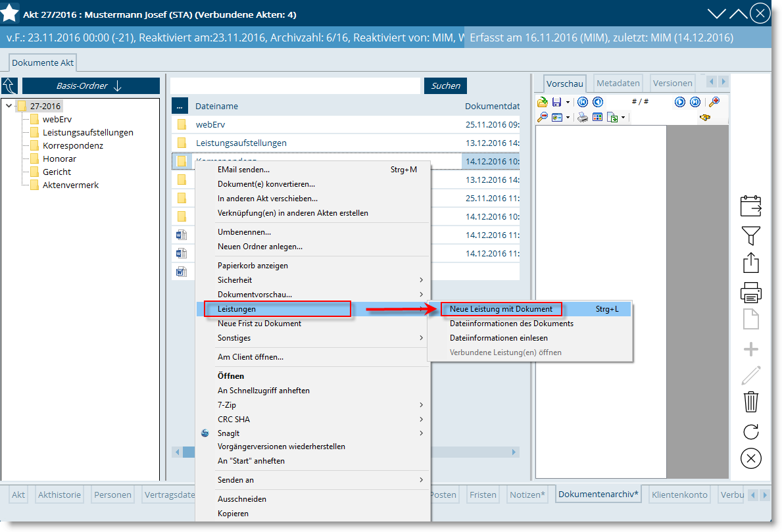Click the preview printer icon
The width and height of the screenshot is (782, 532).
coord(583,118)
